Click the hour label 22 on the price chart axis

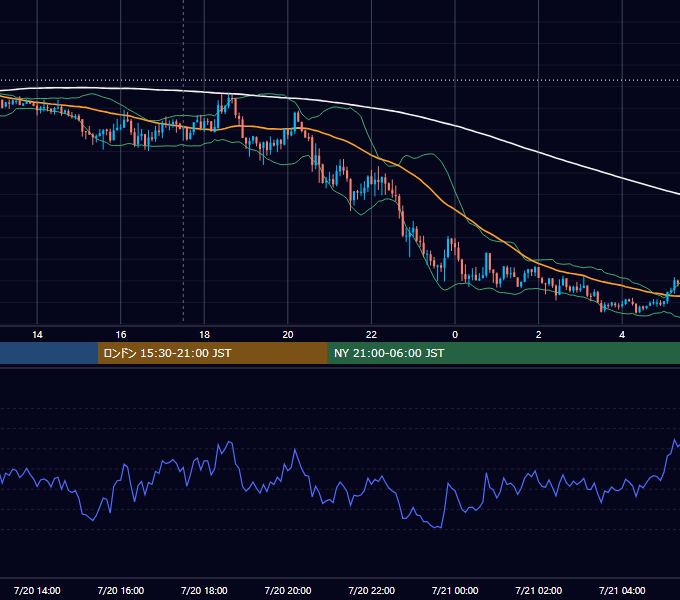pos(371,335)
